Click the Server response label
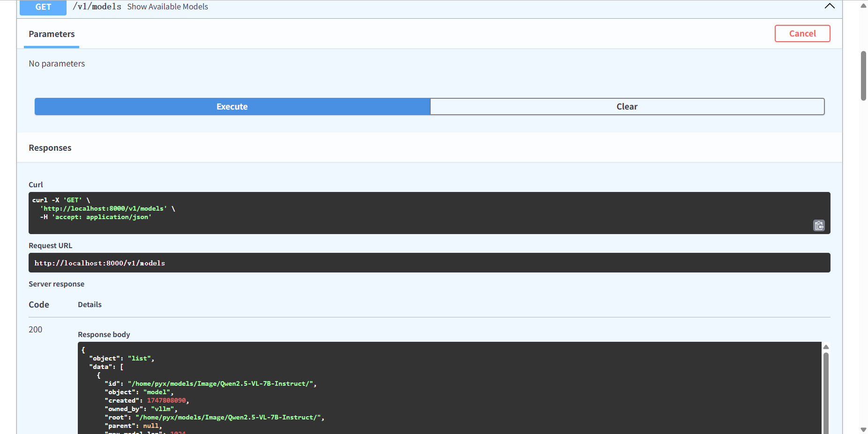868x434 pixels. 57,284
